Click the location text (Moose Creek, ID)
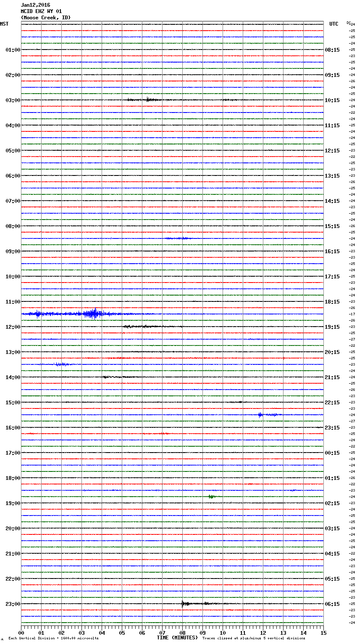This screenshot has height=644, width=357. pos(46,18)
